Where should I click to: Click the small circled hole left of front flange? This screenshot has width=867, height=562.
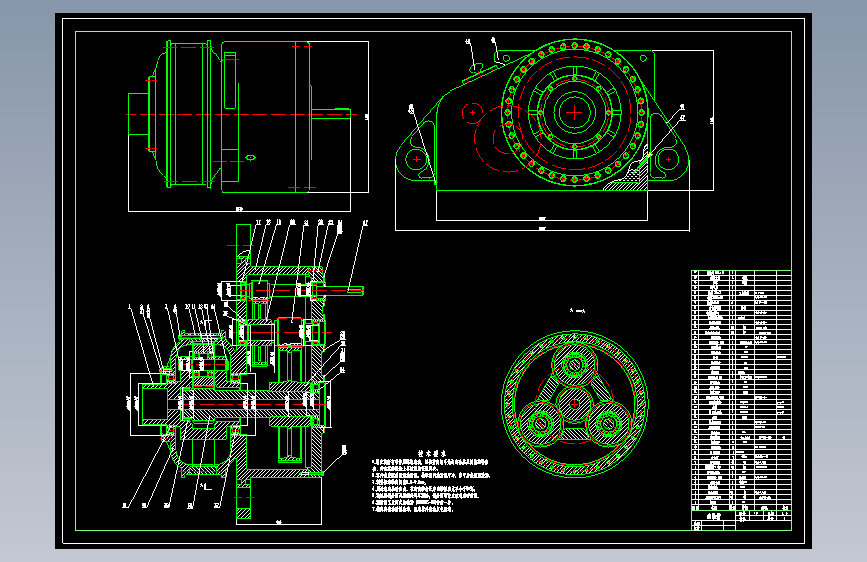click(472, 112)
